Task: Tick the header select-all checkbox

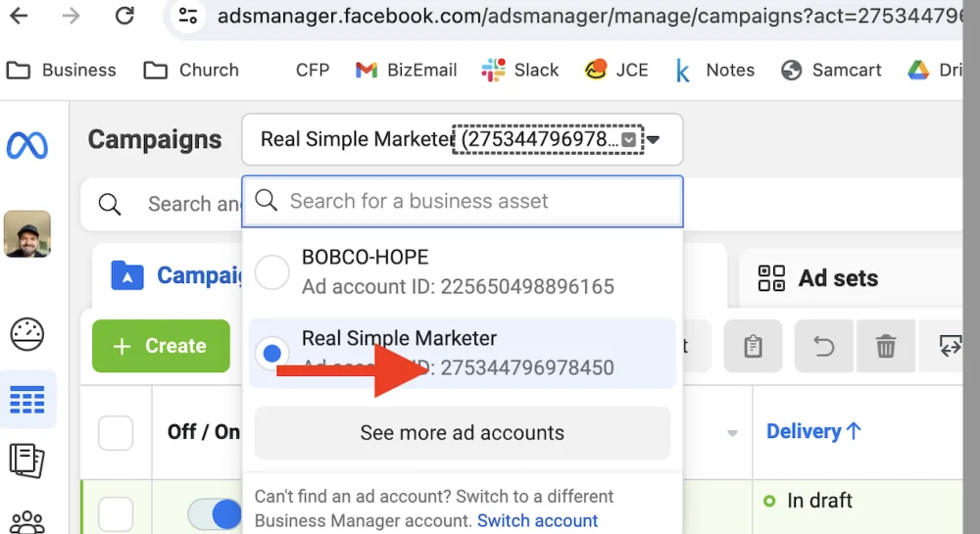Action: 116,433
